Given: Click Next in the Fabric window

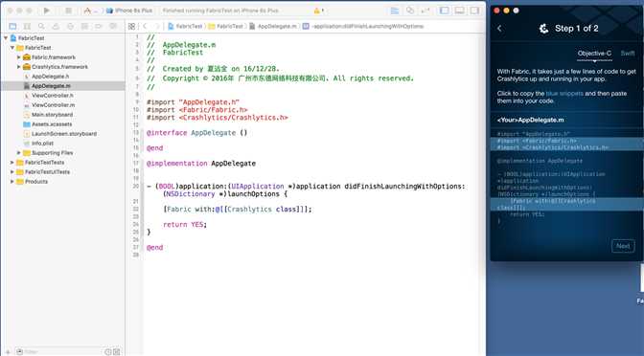Looking at the screenshot, I should (x=623, y=246).
